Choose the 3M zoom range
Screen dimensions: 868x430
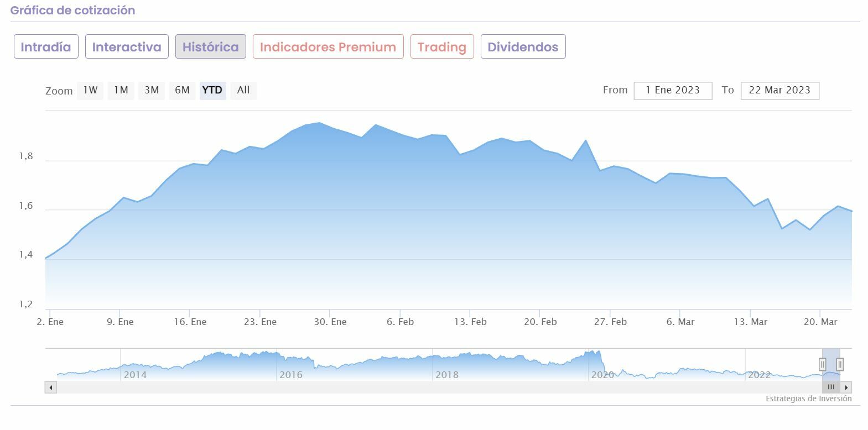(x=152, y=90)
